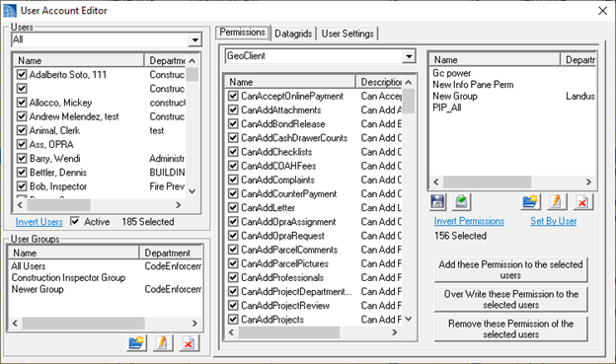The image size is (616, 364).
Task: Click the Set By User link
Action: pyautogui.click(x=554, y=221)
